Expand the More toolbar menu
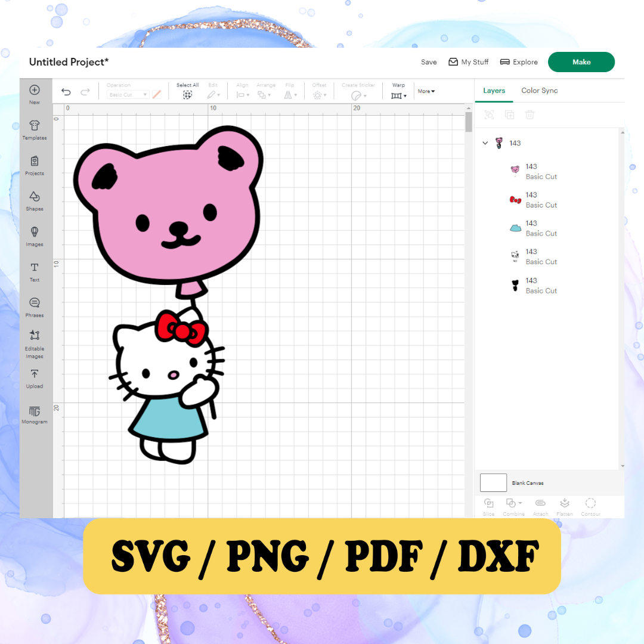644x644 pixels. [x=426, y=91]
